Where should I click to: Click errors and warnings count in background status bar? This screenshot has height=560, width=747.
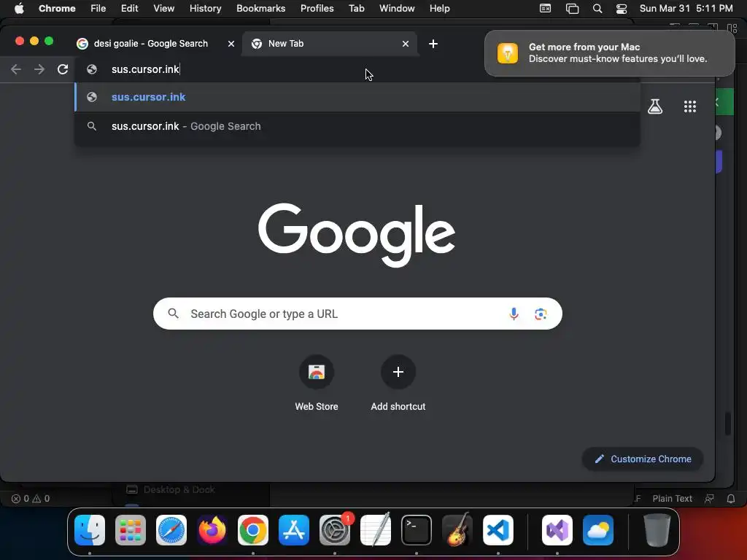(x=31, y=499)
